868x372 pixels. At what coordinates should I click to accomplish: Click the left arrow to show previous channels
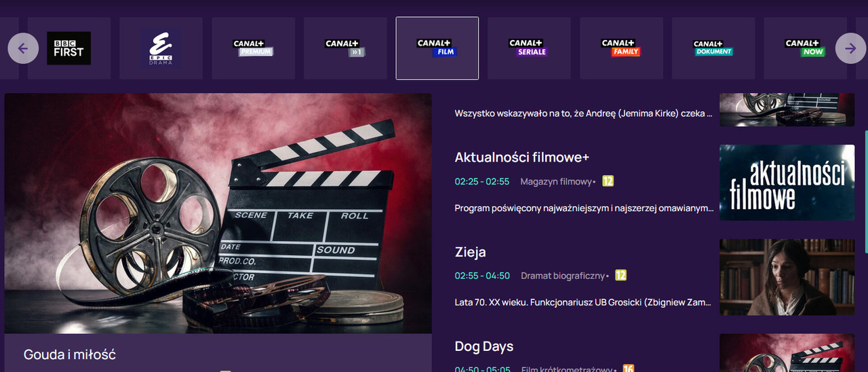23,48
